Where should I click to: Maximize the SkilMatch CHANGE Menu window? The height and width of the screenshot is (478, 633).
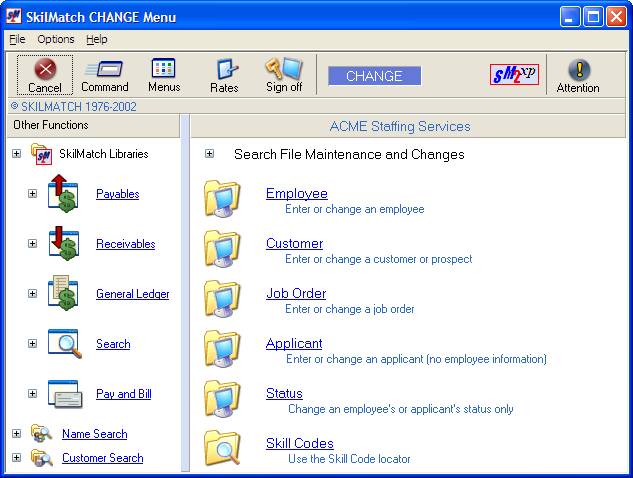(593, 17)
